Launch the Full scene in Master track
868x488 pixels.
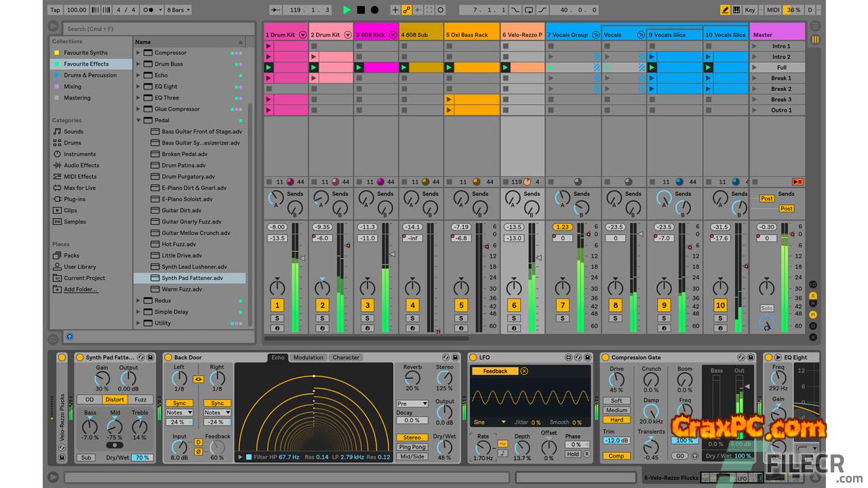coord(755,68)
